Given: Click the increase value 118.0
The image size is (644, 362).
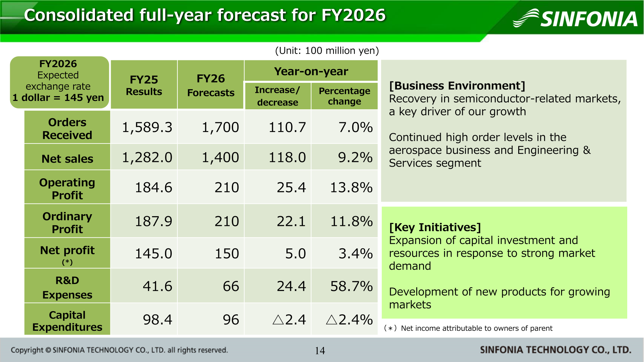Looking at the screenshot, I should [x=287, y=158].
